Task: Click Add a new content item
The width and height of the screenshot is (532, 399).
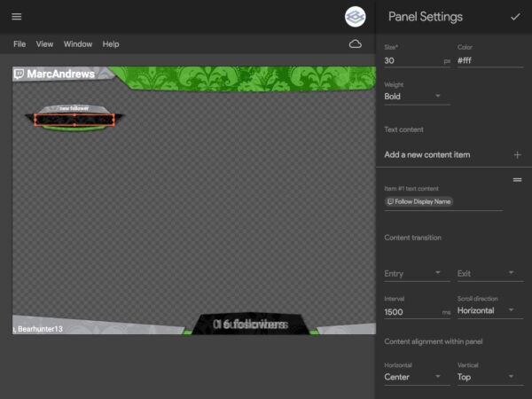Action: coord(426,154)
